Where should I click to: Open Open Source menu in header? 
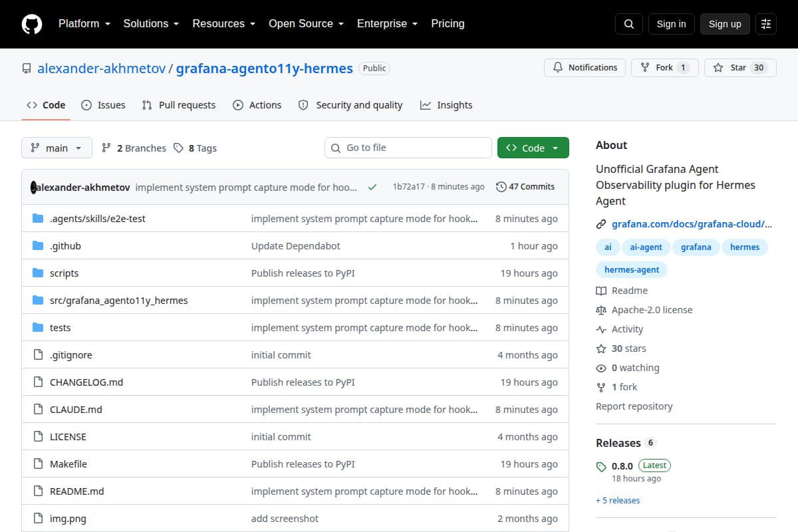click(306, 24)
